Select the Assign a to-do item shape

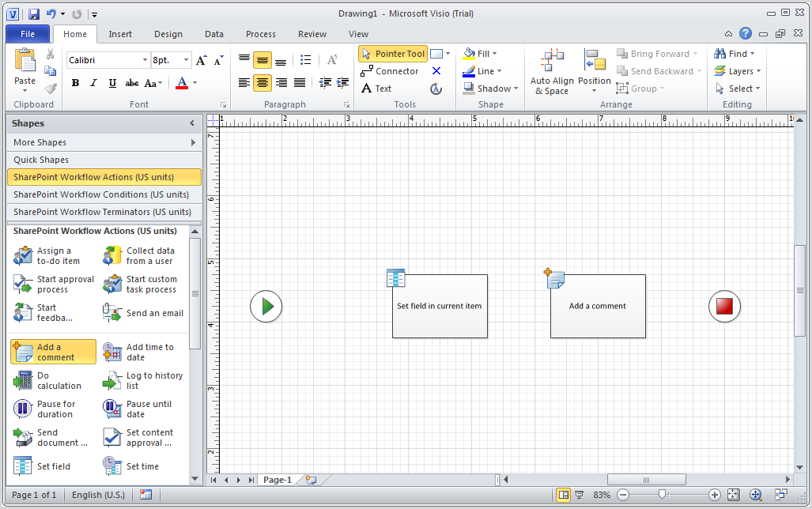point(47,256)
